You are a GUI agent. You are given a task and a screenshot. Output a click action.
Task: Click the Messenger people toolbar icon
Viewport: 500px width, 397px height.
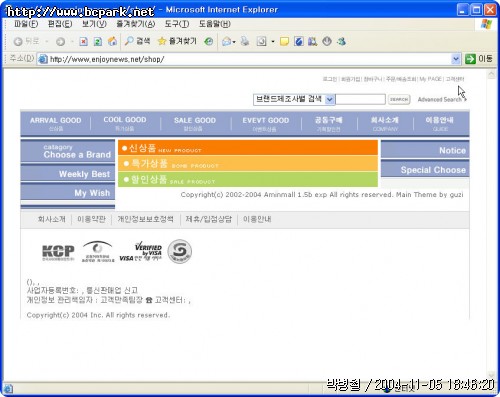[x=341, y=41]
